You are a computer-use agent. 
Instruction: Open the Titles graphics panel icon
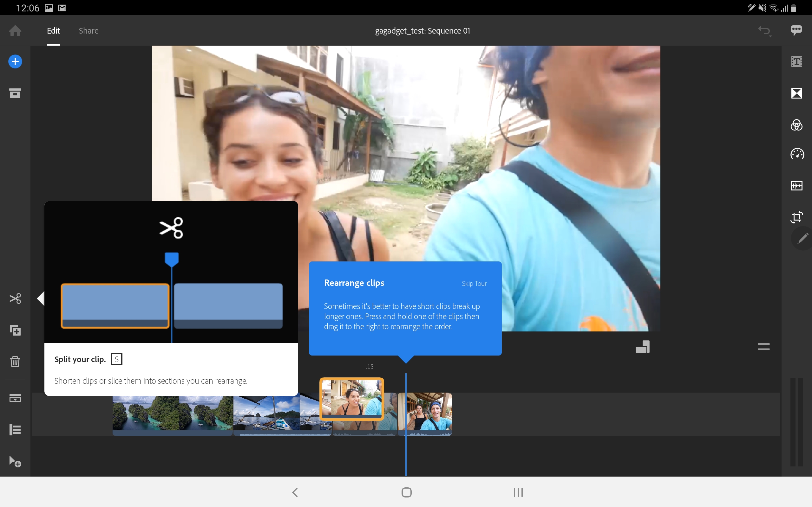[x=796, y=62]
